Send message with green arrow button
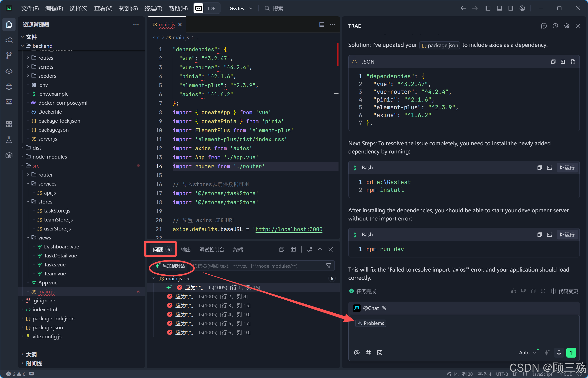The width and height of the screenshot is (588, 378). coord(571,353)
